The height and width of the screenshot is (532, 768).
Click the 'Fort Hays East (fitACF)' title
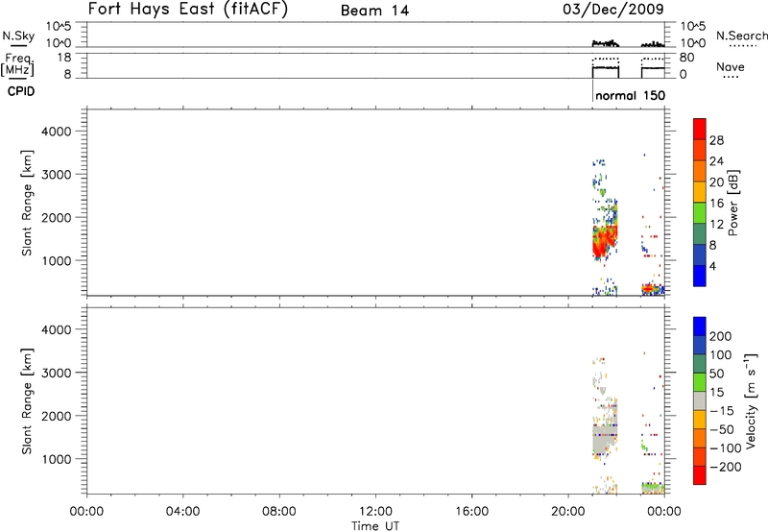(188, 10)
